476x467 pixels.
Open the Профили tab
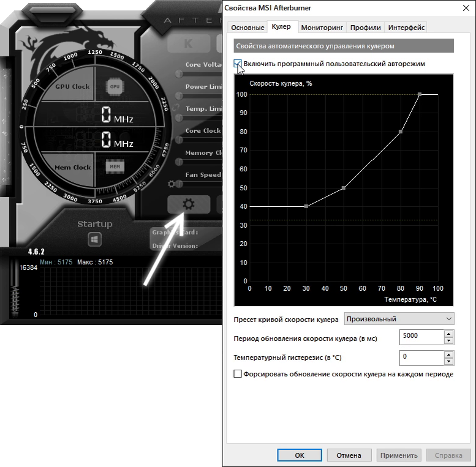point(365,28)
